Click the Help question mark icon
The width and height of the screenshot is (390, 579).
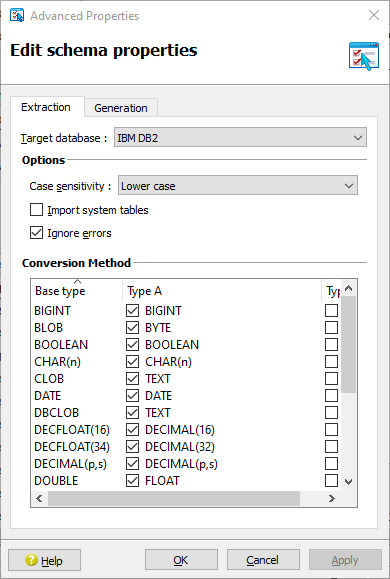click(31, 560)
